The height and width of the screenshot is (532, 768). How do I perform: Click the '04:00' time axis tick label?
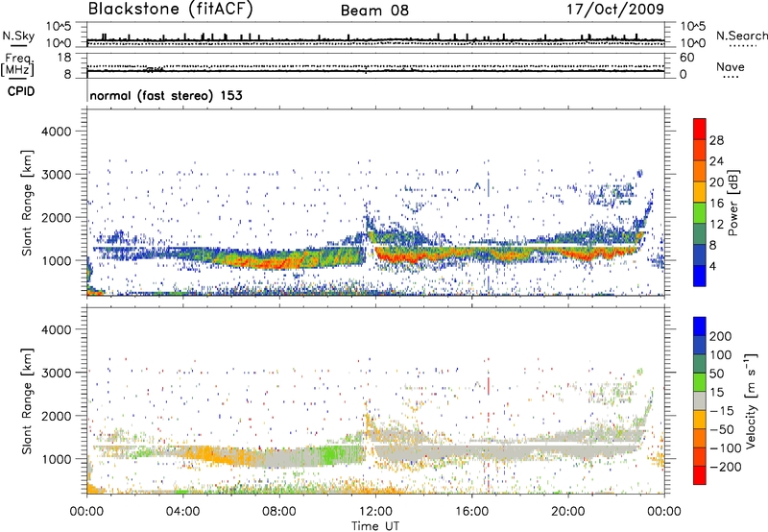pos(182,511)
